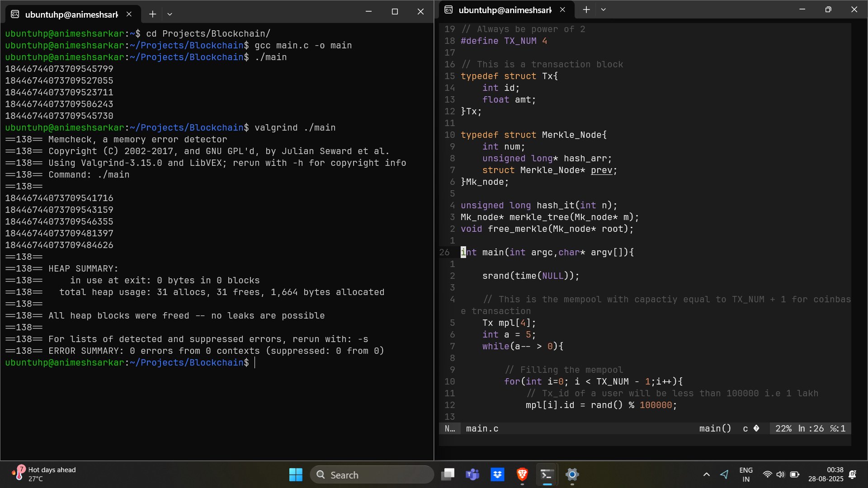Launch the Brave browser

coord(522,474)
